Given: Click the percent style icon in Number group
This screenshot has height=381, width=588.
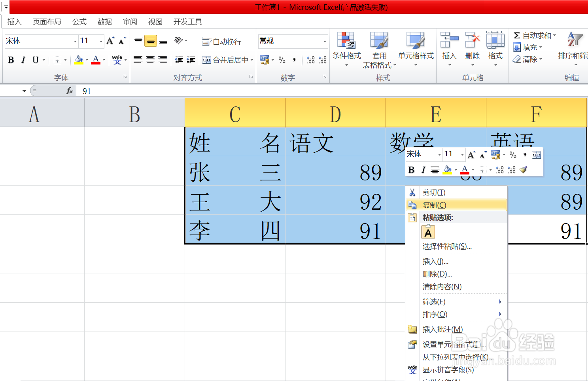Looking at the screenshot, I should click(x=282, y=60).
